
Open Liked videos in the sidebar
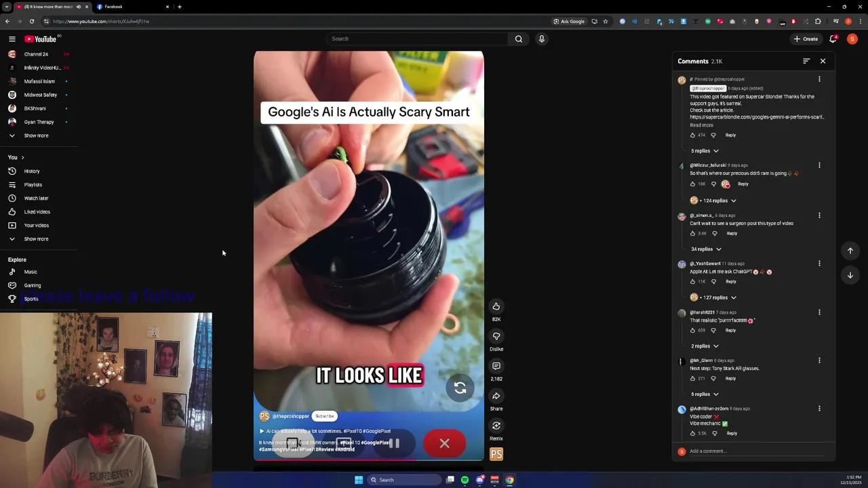[x=37, y=211]
